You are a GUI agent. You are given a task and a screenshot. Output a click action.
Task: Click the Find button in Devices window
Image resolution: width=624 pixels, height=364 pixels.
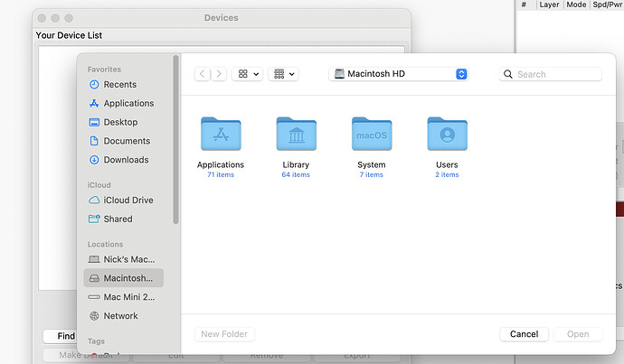[x=60, y=336]
